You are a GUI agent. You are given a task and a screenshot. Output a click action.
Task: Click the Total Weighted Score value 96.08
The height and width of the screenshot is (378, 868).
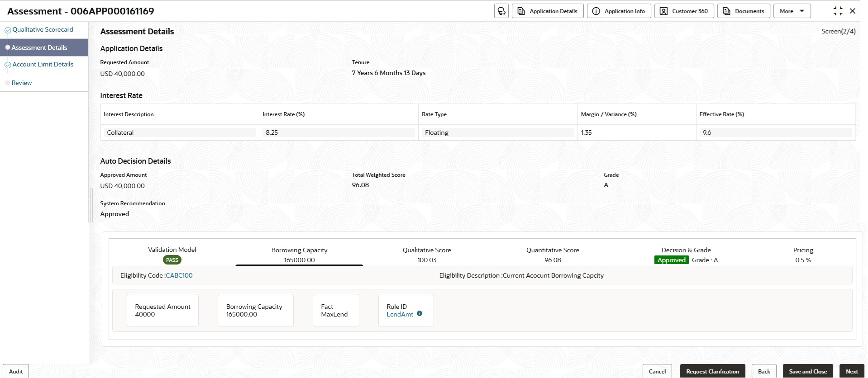(360, 185)
